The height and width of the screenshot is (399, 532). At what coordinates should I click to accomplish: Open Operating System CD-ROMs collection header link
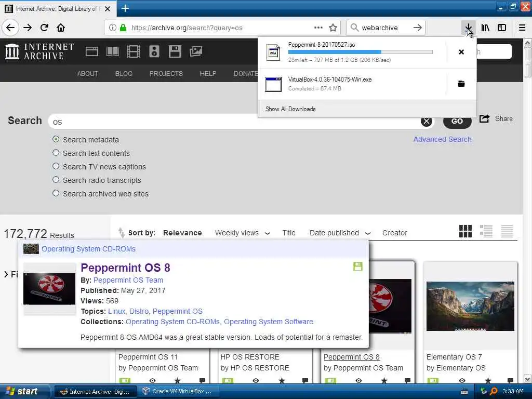coord(88,249)
